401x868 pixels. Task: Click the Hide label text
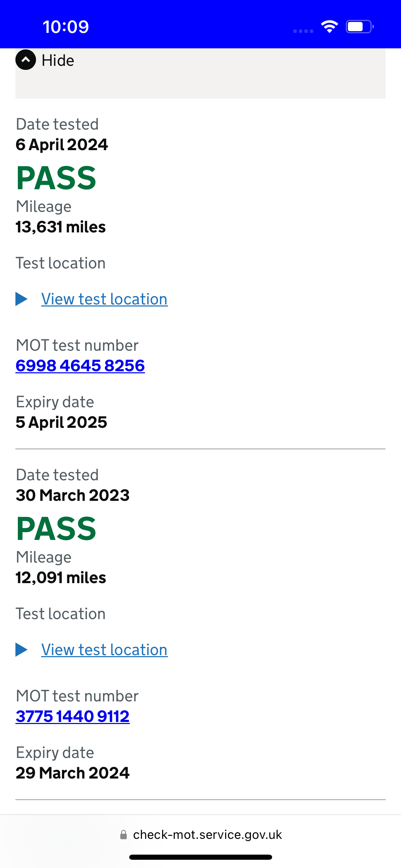58,61
